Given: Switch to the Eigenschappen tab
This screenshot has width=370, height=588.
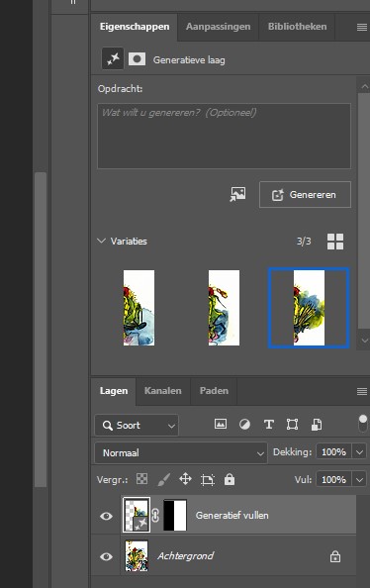Looking at the screenshot, I should click(x=135, y=27).
